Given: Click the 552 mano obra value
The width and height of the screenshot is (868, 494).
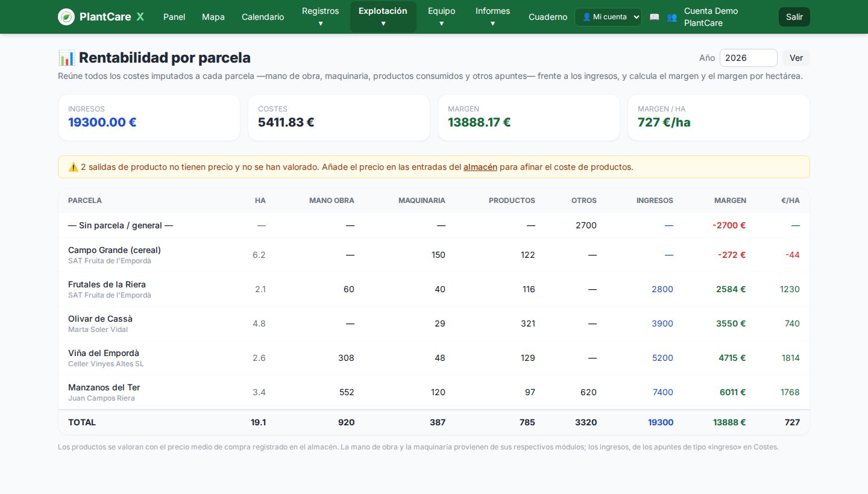Looking at the screenshot, I should tap(347, 392).
